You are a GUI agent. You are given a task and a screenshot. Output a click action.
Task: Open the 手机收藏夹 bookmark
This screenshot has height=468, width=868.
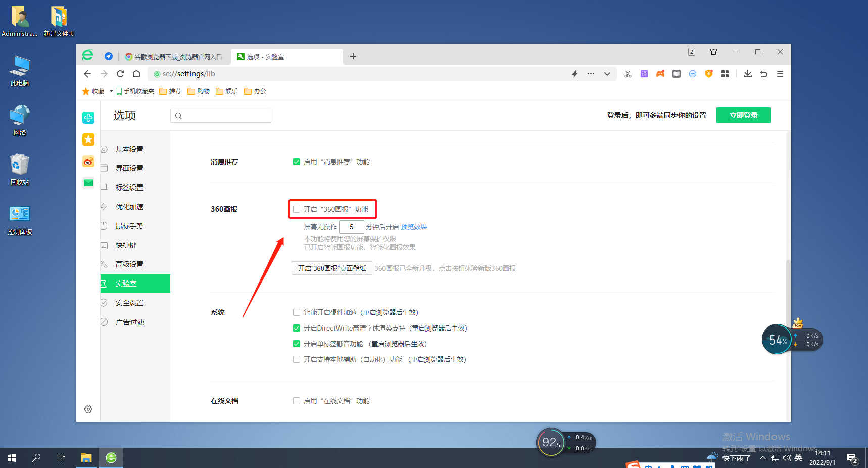pos(135,91)
